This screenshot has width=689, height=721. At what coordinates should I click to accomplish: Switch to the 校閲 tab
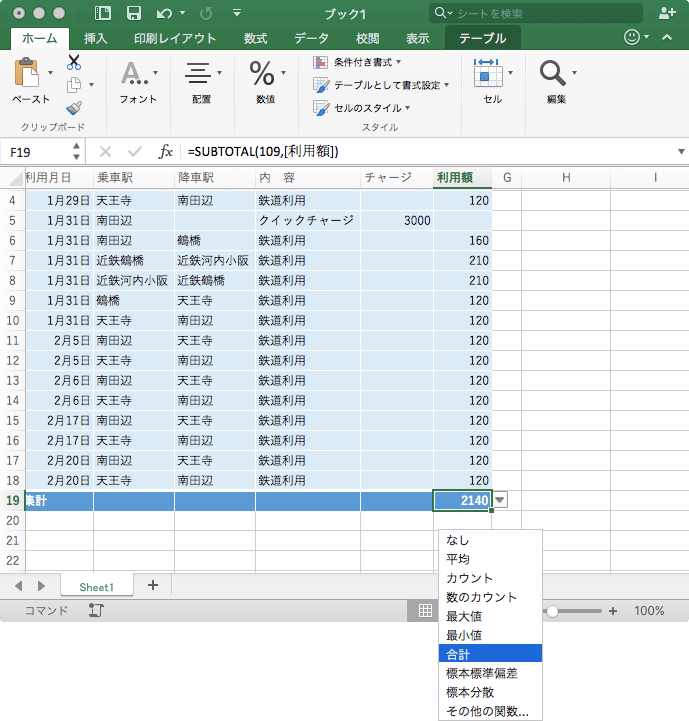pos(367,38)
